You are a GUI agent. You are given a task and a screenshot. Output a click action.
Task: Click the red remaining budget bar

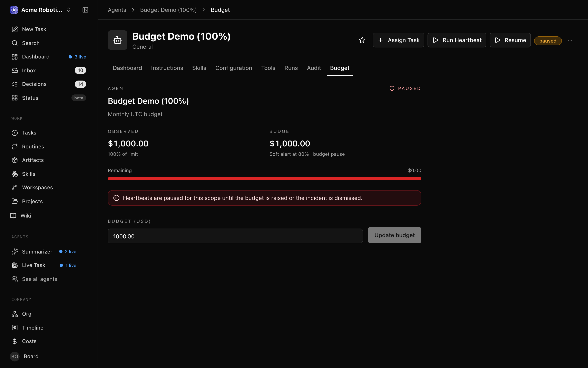point(265,179)
